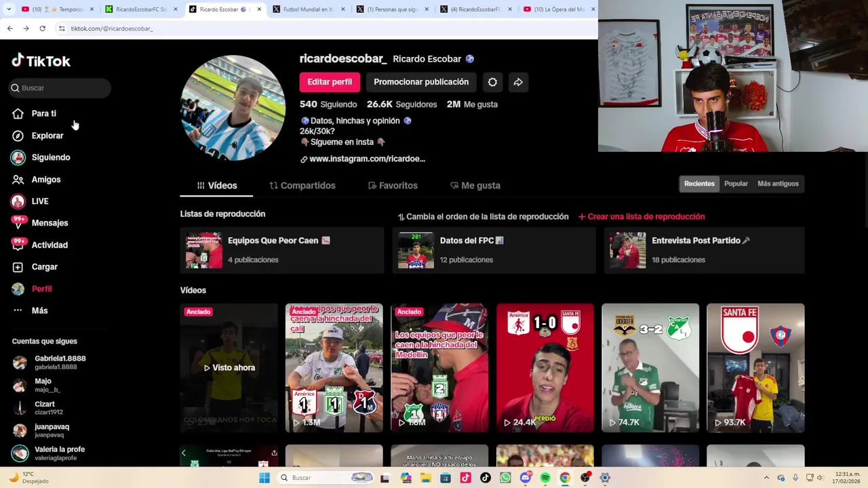Open File Explorer from the taskbar

425,478
